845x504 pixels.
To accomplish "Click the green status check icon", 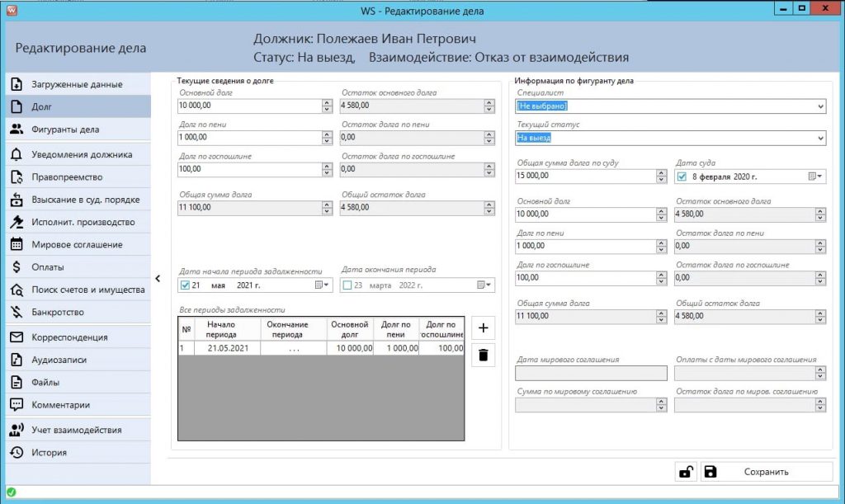I will point(12,492).
